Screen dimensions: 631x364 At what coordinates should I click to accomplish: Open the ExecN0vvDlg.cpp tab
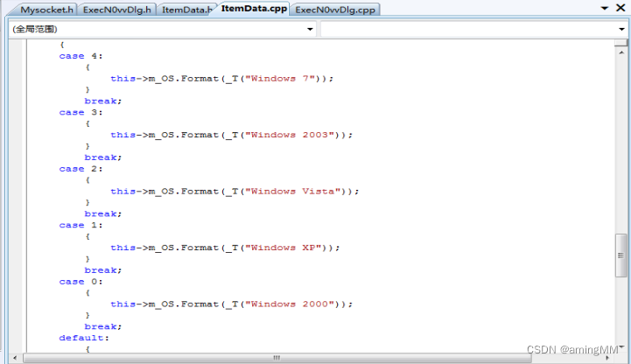[x=335, y=10]
